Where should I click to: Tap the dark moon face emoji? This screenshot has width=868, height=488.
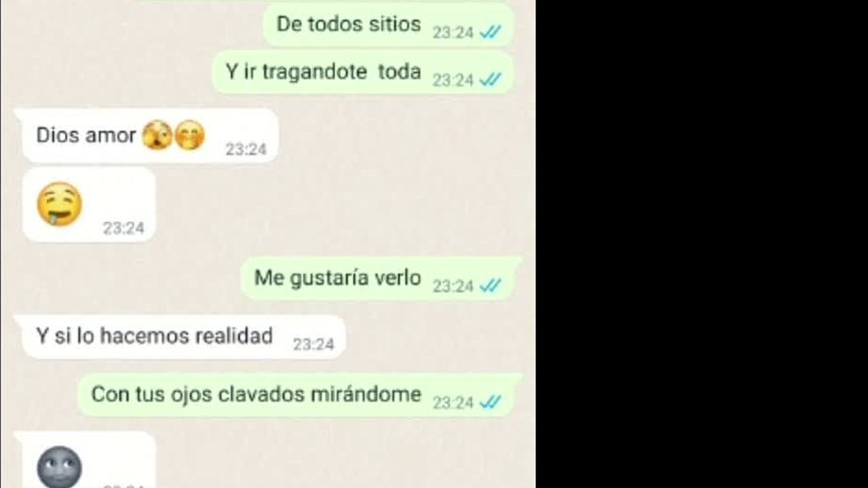[x=59, y=467]
